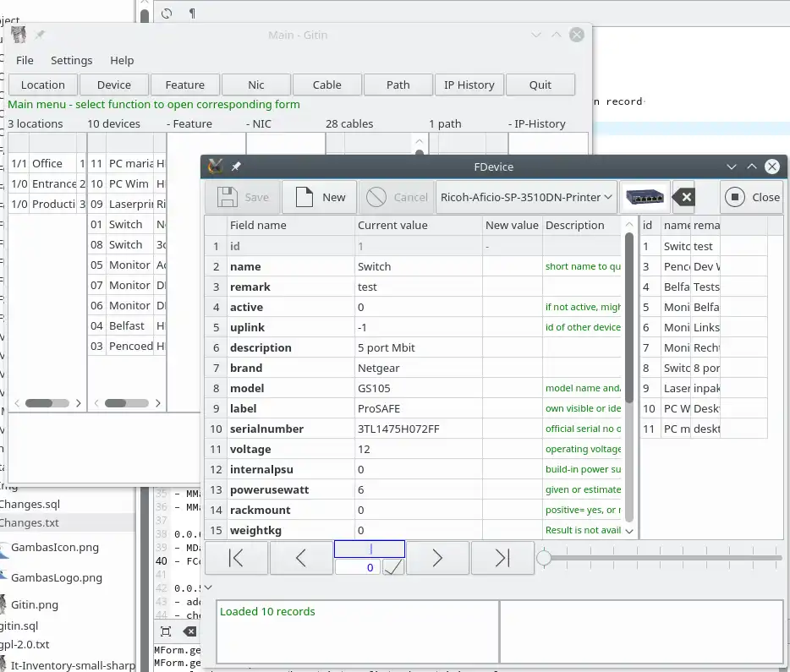The width and height of the screenshot is (790, 672).
Task: Open the File menu in Gitin
Action: 25,60
